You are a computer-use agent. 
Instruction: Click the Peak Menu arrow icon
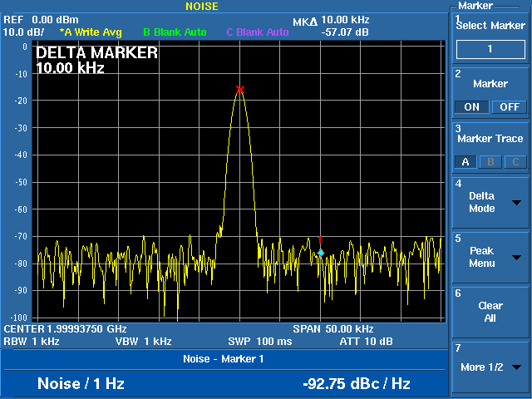point(516,258)
